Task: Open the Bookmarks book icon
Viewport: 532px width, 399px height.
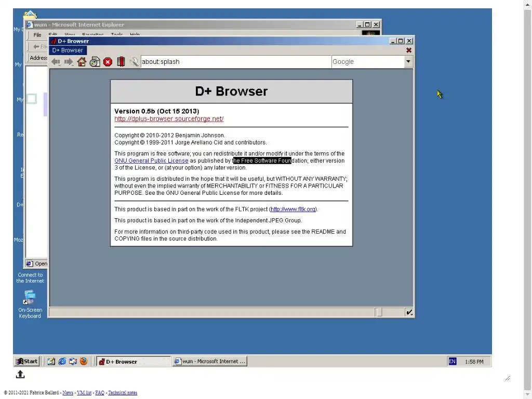Action: [121, 62]
